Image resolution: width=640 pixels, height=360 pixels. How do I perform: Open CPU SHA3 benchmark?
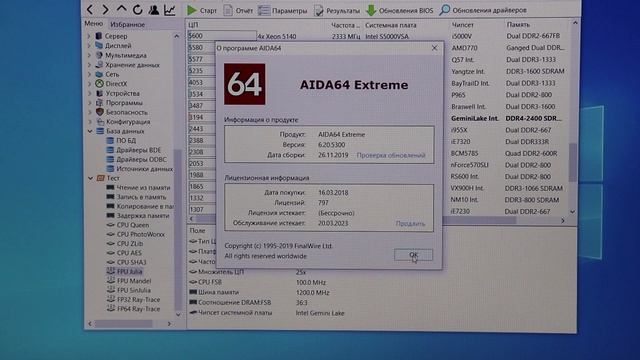pyautogui.click(x=131, y=262)
